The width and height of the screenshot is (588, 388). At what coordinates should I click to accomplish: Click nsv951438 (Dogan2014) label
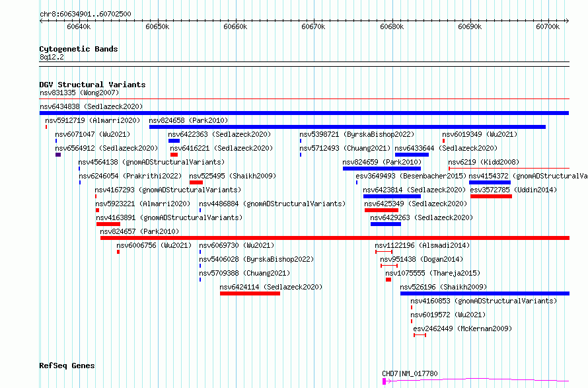click(x=422, y=259)
